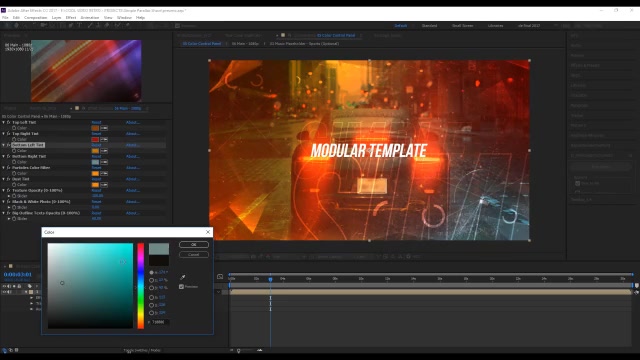The width and height of the screenshot is (640, 360).
Task: Toggle stopwatch for Top Right Tint Color
Action: (x=14, y=140)
